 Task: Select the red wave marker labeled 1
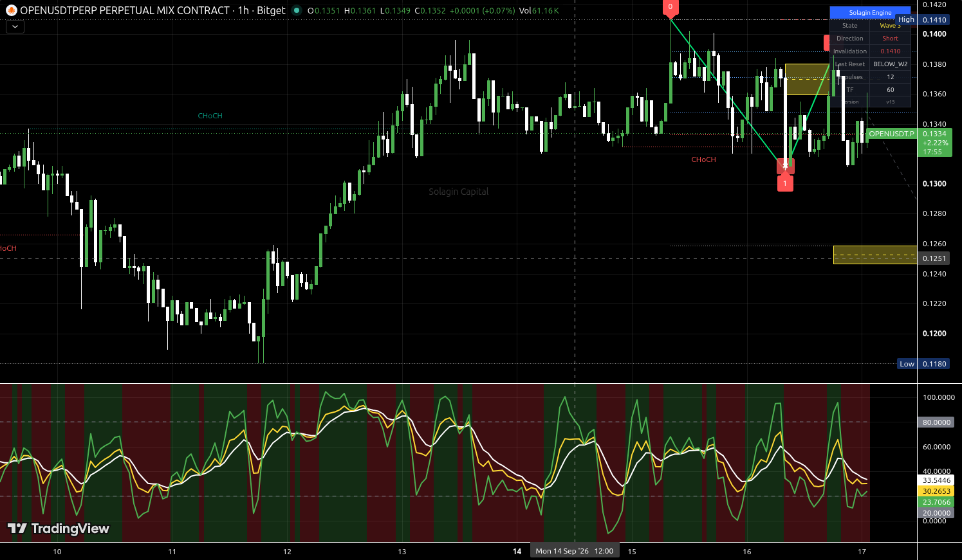[x=785, y=183]
